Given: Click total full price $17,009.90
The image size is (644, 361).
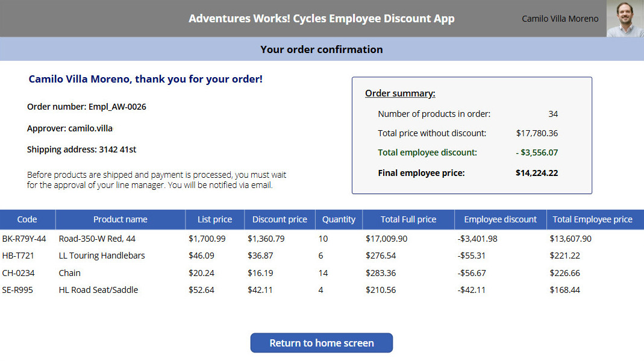Looking at the screenshot, I should (x=387, y=239).
